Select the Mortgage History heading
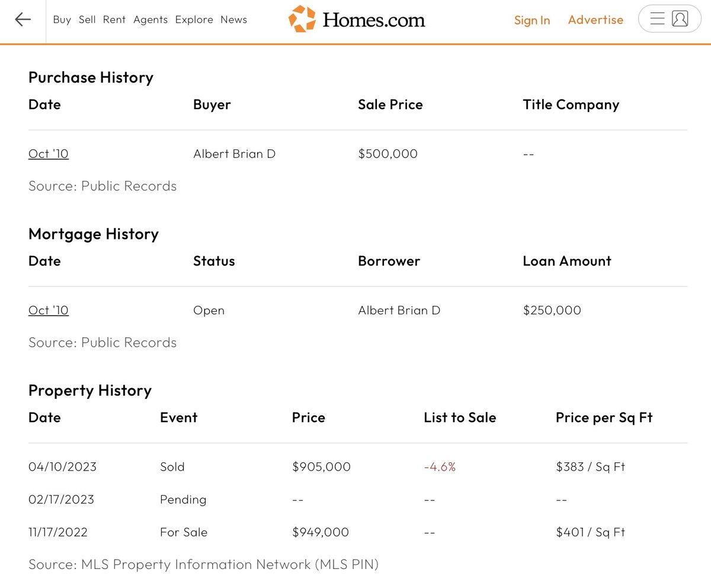 pyautogui.click(x=94, y=234)
